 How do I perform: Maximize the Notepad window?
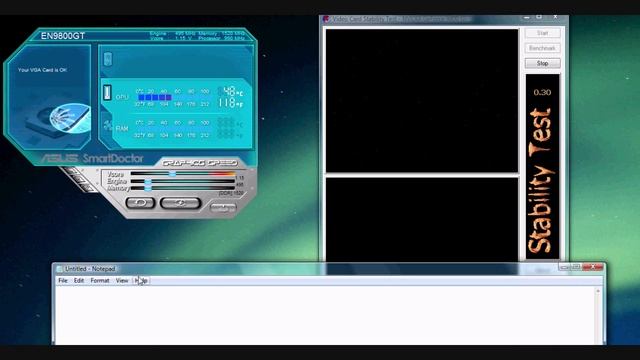[x=576, y=267]
